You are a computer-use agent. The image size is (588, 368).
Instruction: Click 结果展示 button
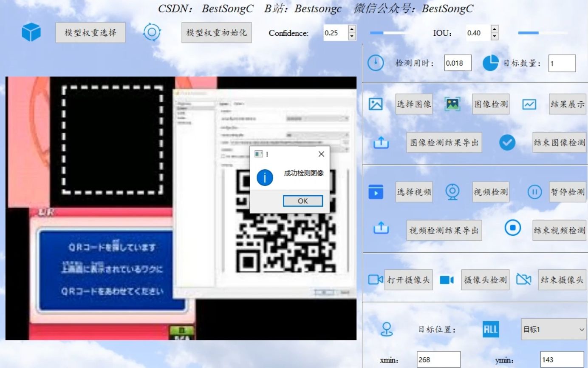point(568,104)
